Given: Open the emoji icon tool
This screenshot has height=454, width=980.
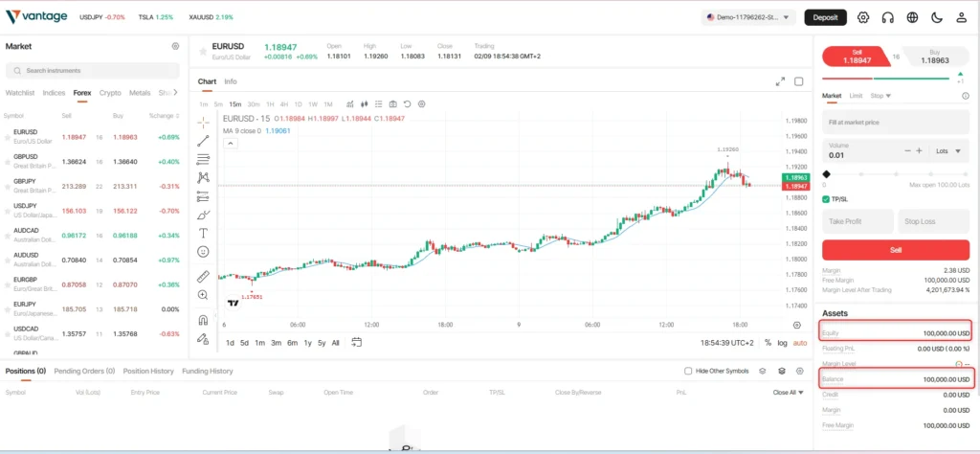Looking at the screenshot, I should (203, 251).
